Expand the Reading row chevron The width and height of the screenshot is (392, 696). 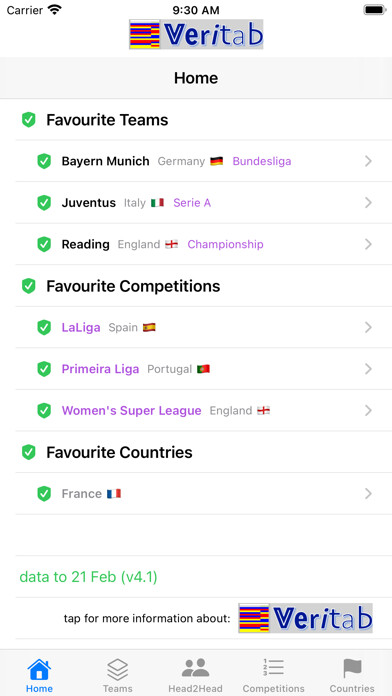pyautogui.click(x=368, y=244)
